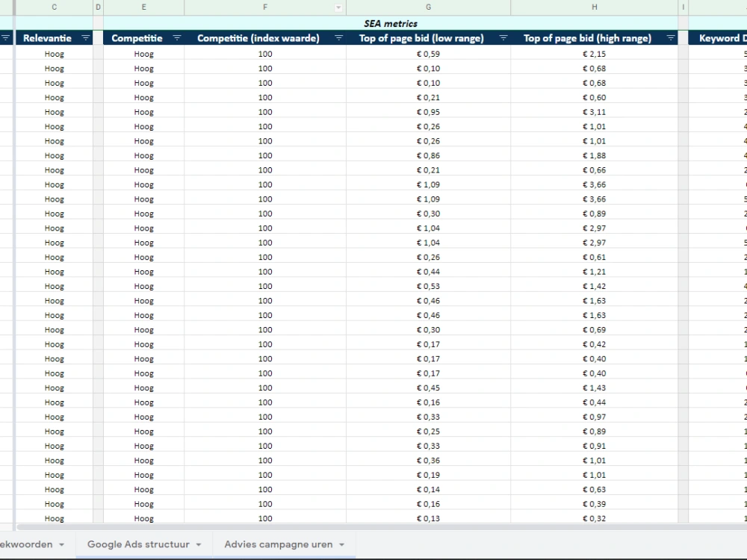This screenshot has height=560, width=747.
Task: Select cell with value € 0,44 in high range
Action: [594, 402]
